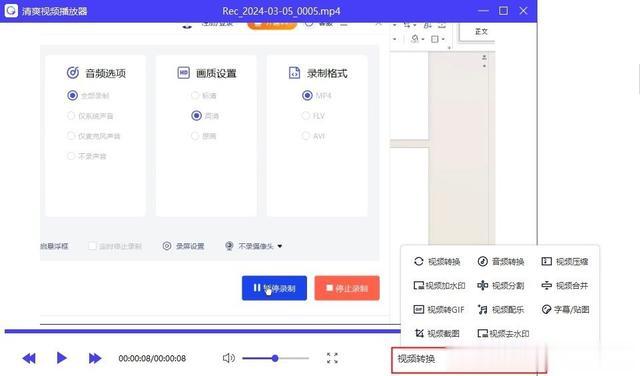640x376 pixels.
Task: Adjust the volume slider handle
Action: click(275, 358)
